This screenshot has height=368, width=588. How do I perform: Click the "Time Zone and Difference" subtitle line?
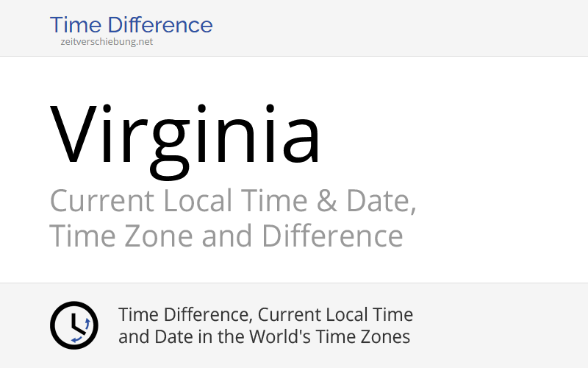click(226, 236)
